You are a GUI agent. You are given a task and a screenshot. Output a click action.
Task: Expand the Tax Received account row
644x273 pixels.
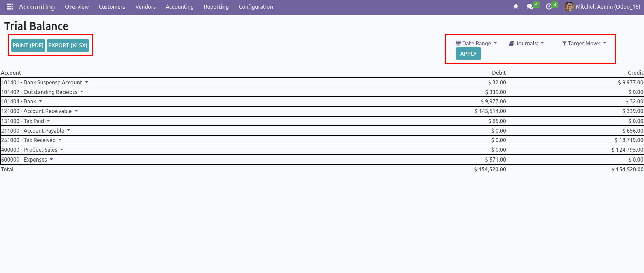tap(60, 140)
